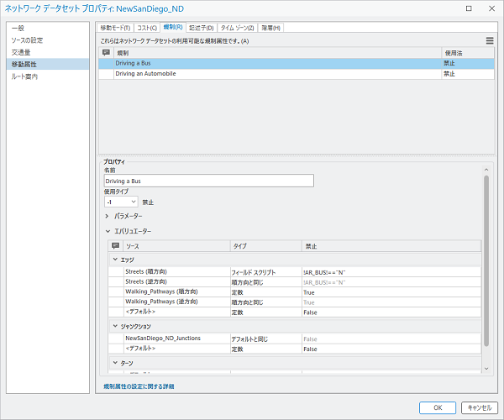Expand the パラメーター section
Screen dimensions: 504x420
click(x=107, y=216)
